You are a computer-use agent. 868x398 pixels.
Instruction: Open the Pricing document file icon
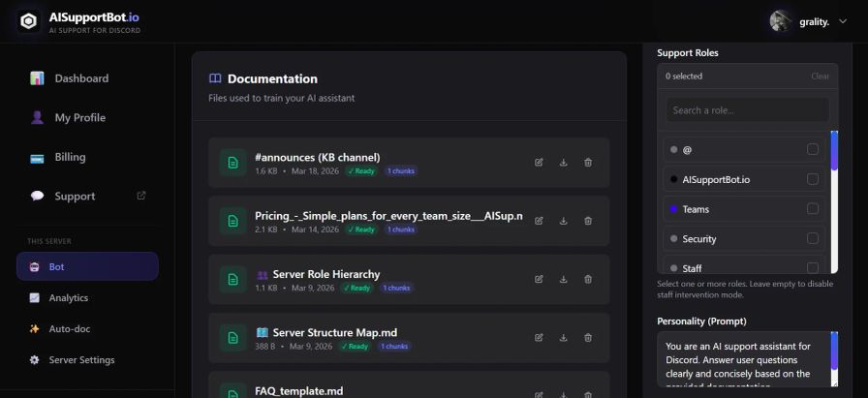point(233,221)
